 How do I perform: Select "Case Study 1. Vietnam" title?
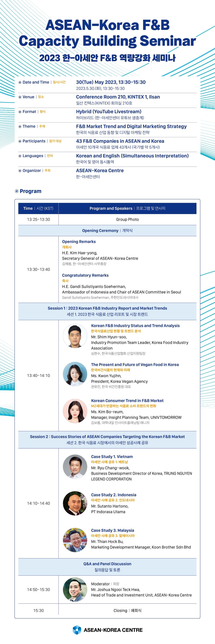click(112, 456)
